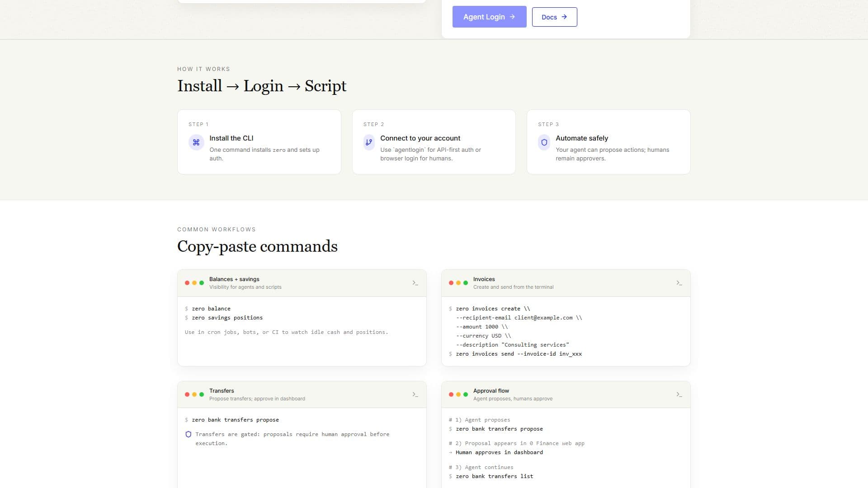
Task: Click the 'zero balance' command line
Action: 211,309
